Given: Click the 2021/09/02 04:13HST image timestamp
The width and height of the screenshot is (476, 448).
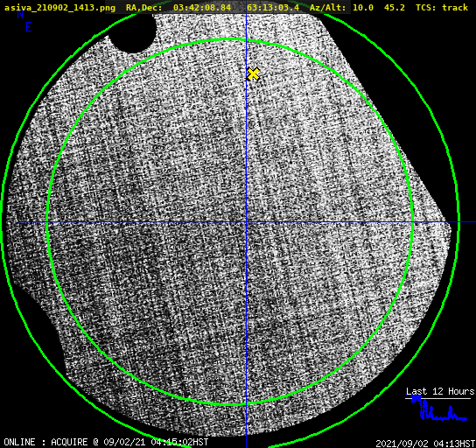Looking at the screenshot, I should [x=425, y=444].
